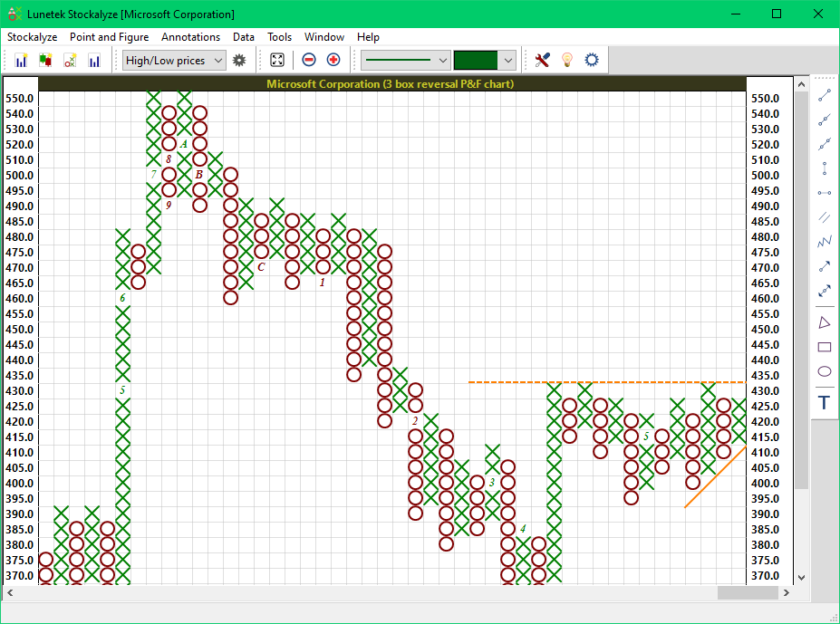Select the zigzag polyline tool
Viewport: 840px width, 624px height.
[825, 242]
